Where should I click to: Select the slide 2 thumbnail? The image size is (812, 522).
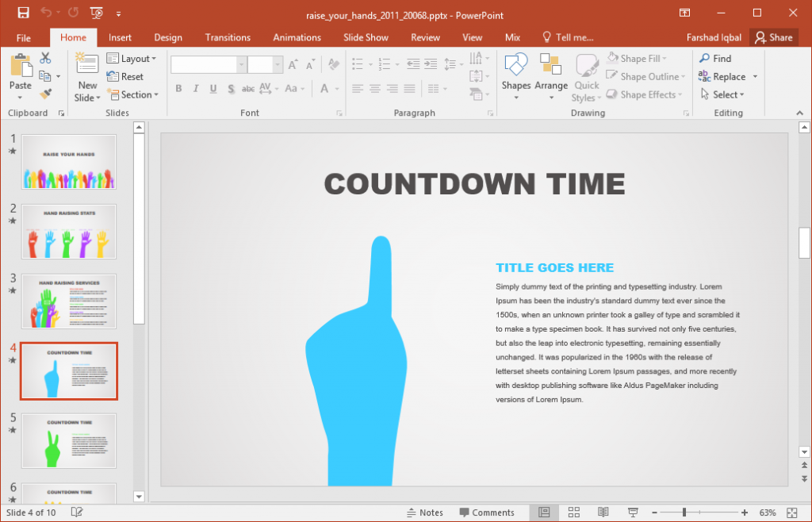click(68, 232)
